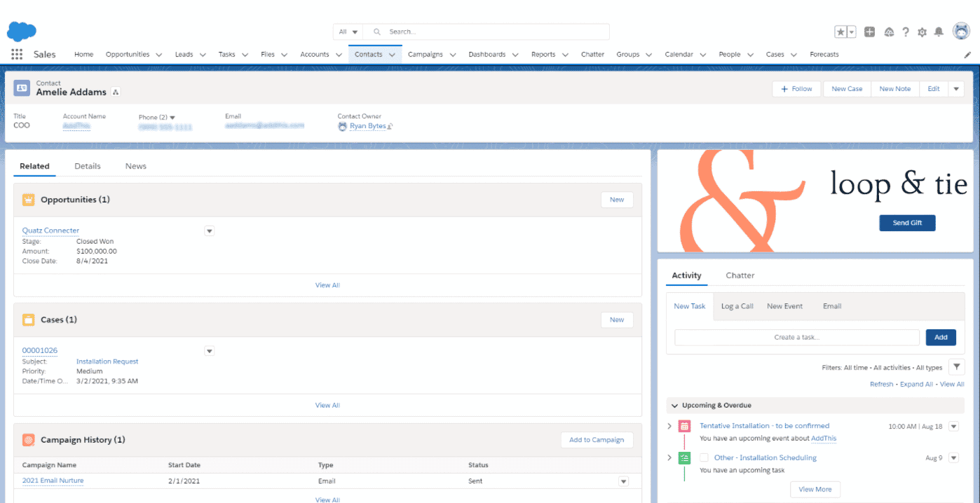Collapse the Upcoming & Overdue section
The image size is (980, 503).
[674, 406]
